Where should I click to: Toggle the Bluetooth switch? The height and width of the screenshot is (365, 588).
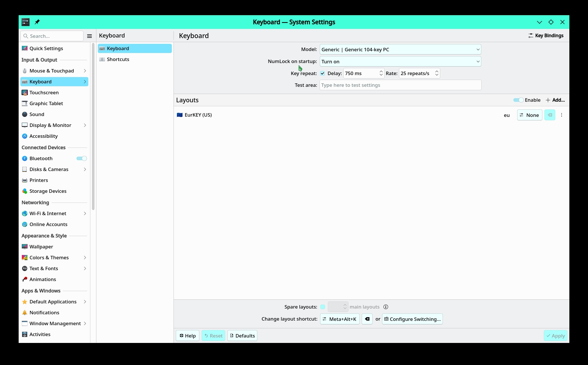click(x=82, y=158)
